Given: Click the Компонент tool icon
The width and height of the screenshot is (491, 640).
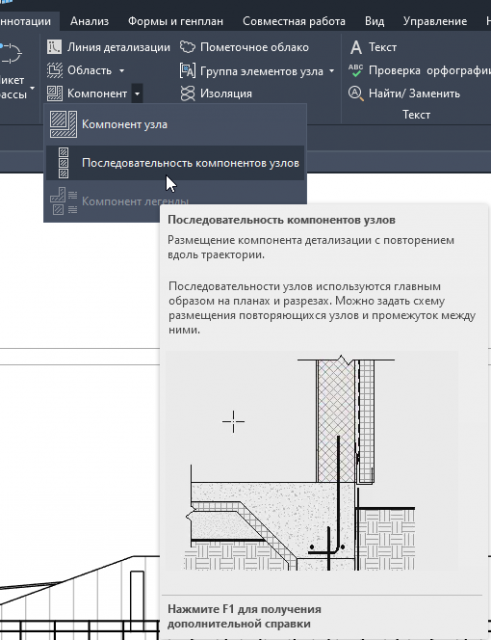Looking at the screenshot, I should 54,93.
